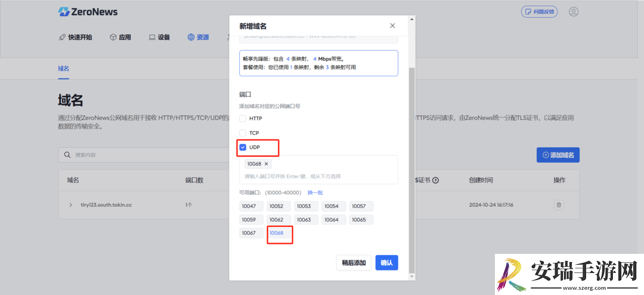Viewport: 644px width, 295px height.
Task: Click the 确认 button
Action: tap(386, 263)
